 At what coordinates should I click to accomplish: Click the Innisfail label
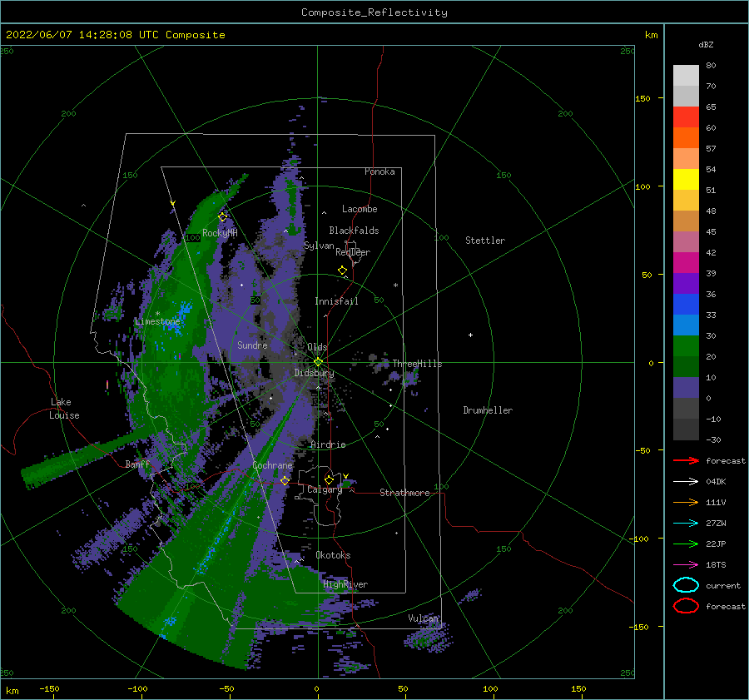336,301
